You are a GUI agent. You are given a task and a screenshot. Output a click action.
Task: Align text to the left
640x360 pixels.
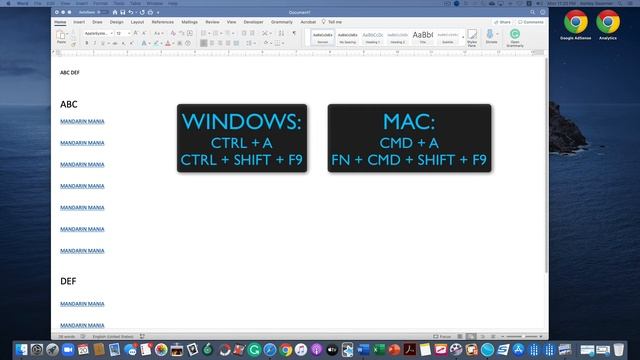(x=204, y=43)
